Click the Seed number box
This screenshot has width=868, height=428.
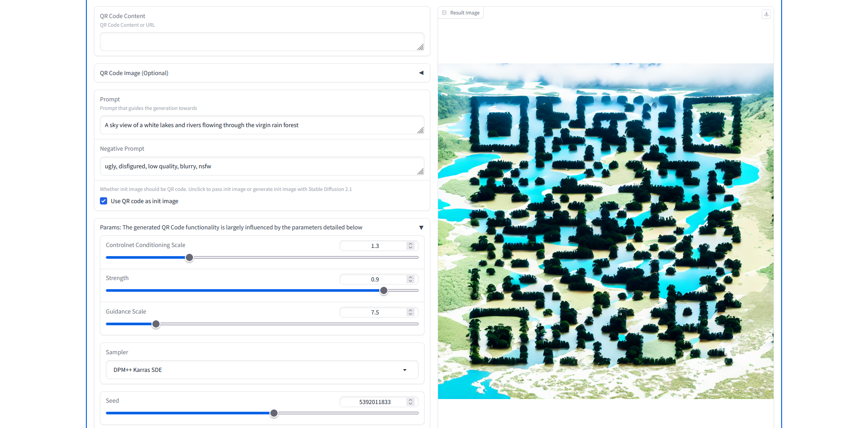click(379, 402)
